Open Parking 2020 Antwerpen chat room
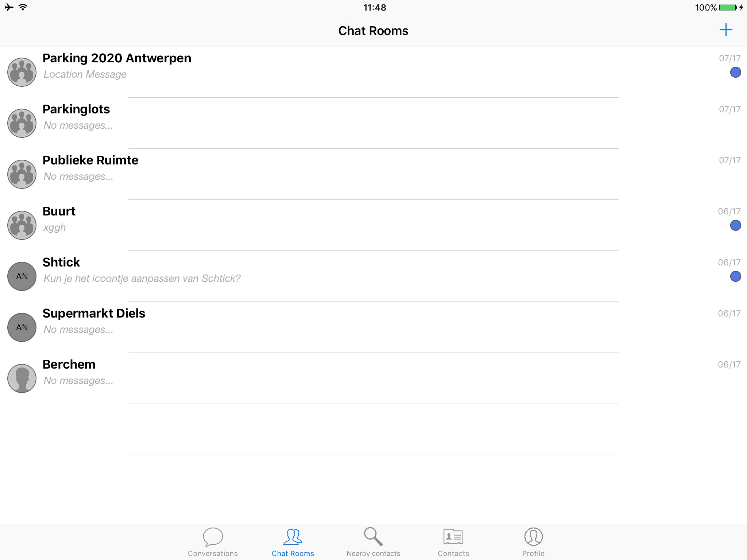This screenshot has width=747, height=560. (373, 66)
